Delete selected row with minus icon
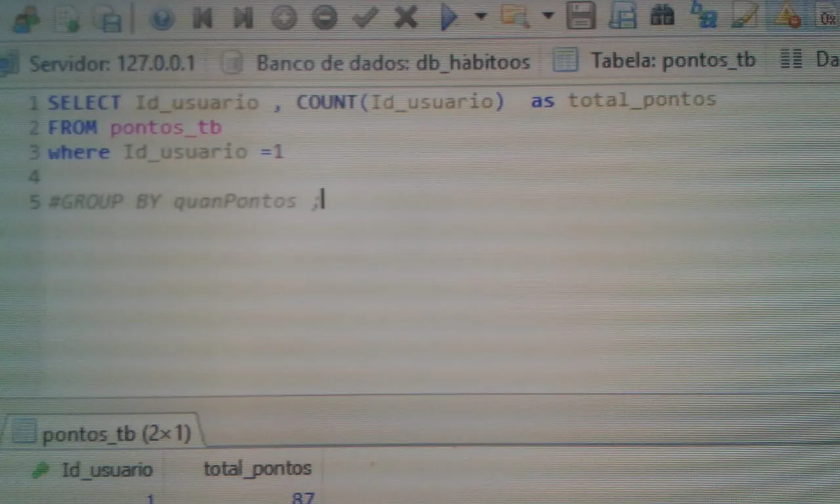 point(324,18)
